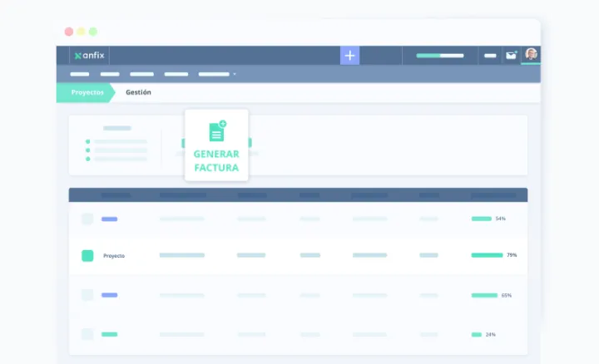Click the green window maximize dot
This screenshot has width=599, height=364.
(x=93, y=32)
